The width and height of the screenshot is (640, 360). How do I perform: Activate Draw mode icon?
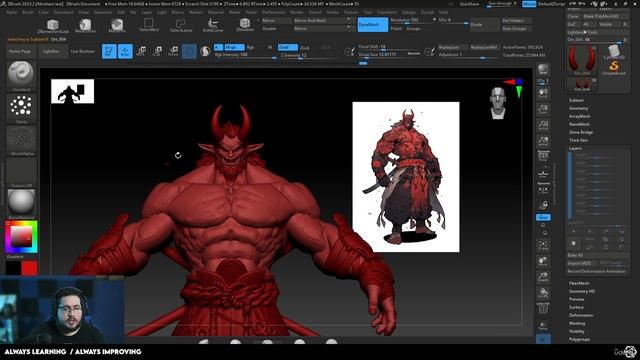[125, 51]
